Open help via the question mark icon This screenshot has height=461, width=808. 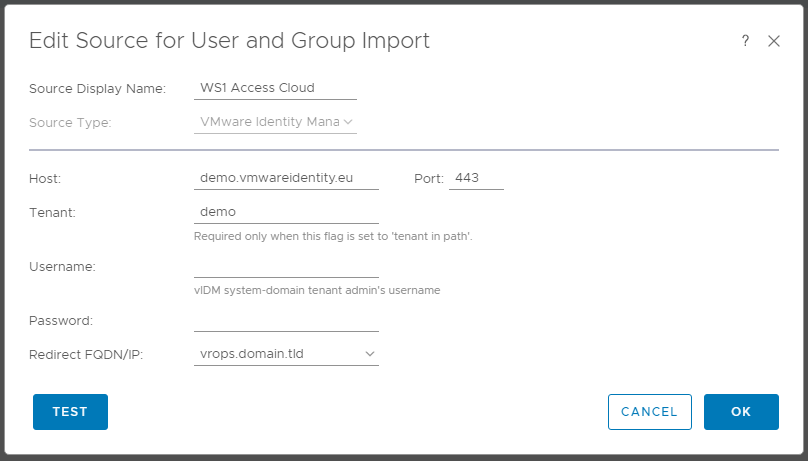745,41
